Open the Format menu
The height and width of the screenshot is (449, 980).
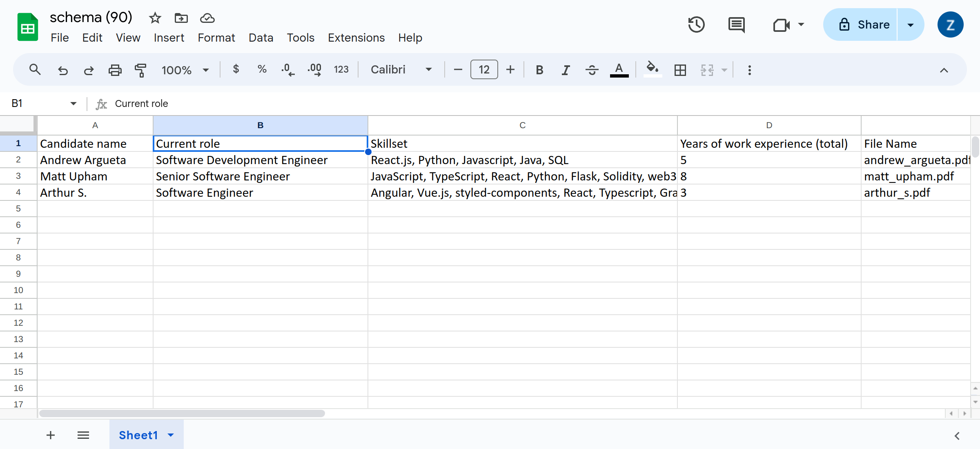pyautogui.click(x=216, y=38)
